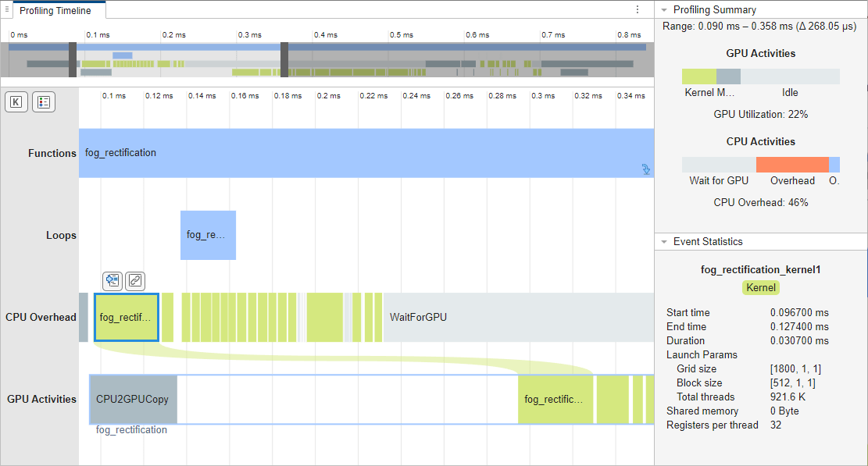Click the Kernel badge in Event Statistics
Image resolution: width=868 pixels, height=466 pixels.
click(761, 287)
